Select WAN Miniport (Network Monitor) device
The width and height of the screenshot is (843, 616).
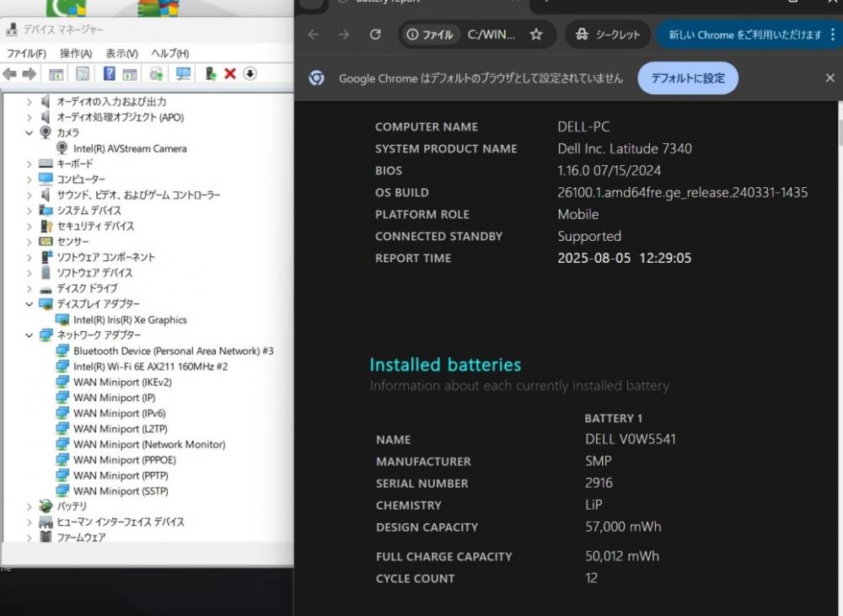point(149,445)
